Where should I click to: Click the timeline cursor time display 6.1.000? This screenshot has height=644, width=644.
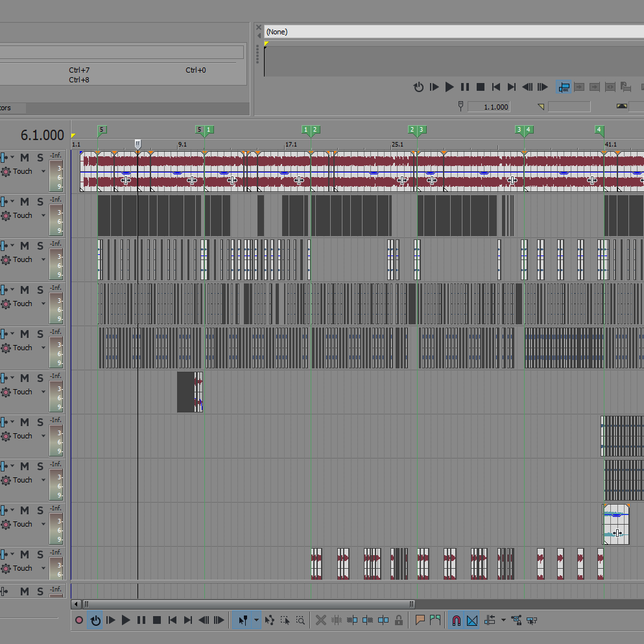coord(42,135)
